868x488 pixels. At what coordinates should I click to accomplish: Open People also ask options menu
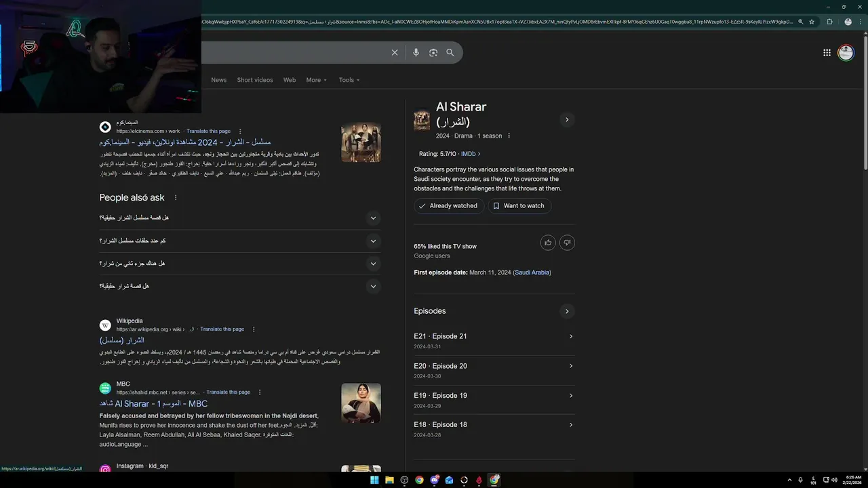176,198
